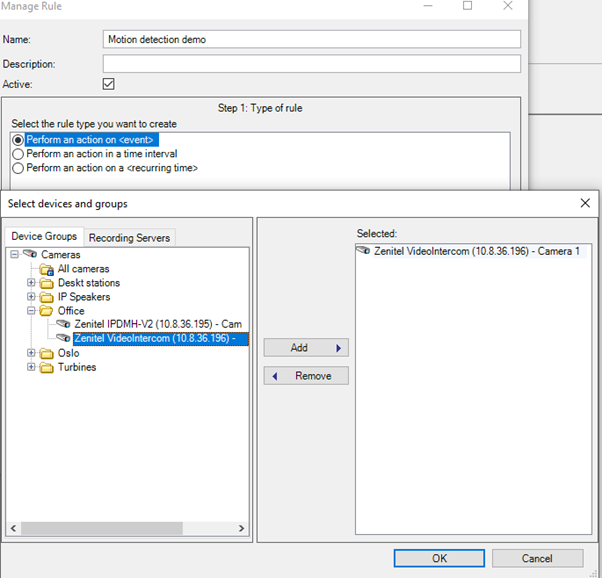Minimize the Manage Rule window

tap(428, 5)
